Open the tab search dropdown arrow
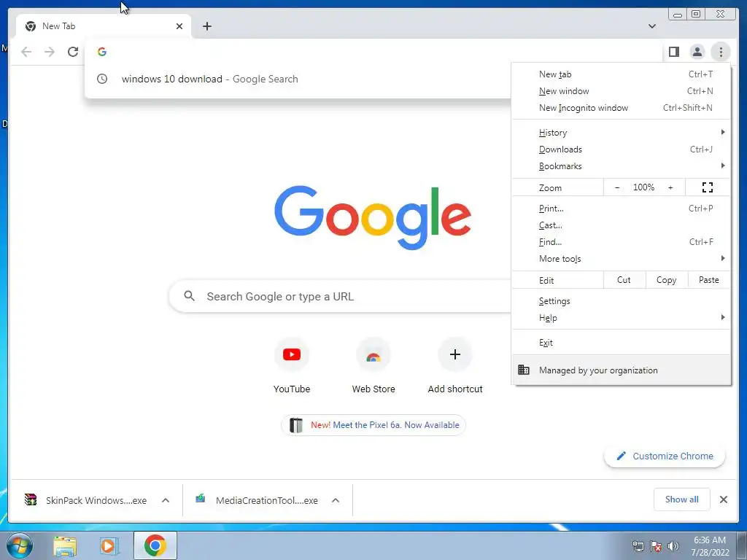Image resolution: width=747 pixels, height=560 pixels. click(x=652, y=26)
